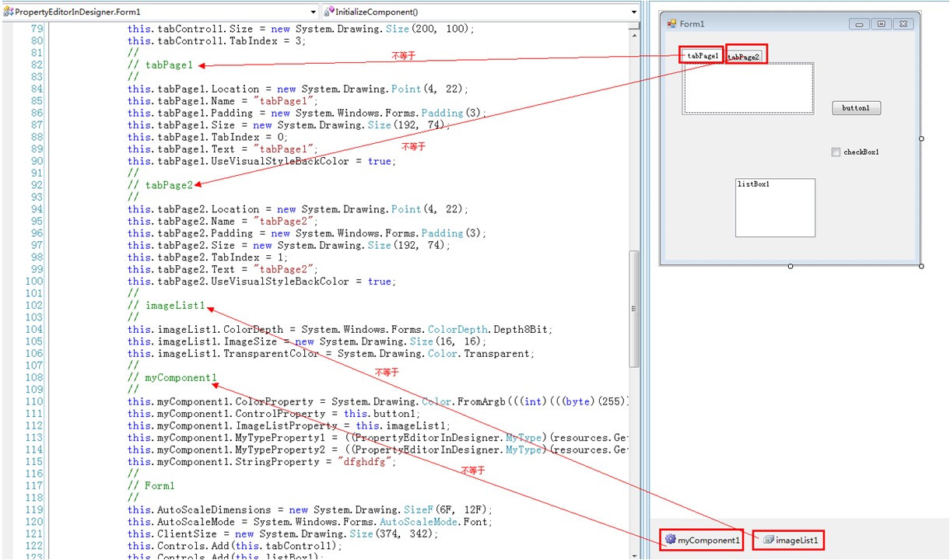The image size is (950, 560).
Task: Click Form1's bottom-middle resize handle
Action: (790, 266)
